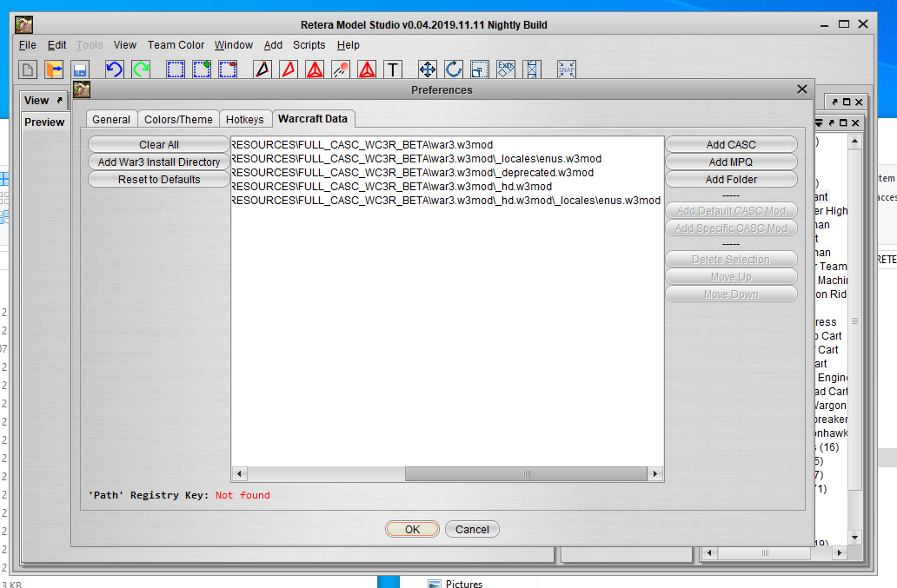The width and height of the screenshot is (897, 588).
Task: Select the group selection mode icon
Action: (x=315, y=69)
